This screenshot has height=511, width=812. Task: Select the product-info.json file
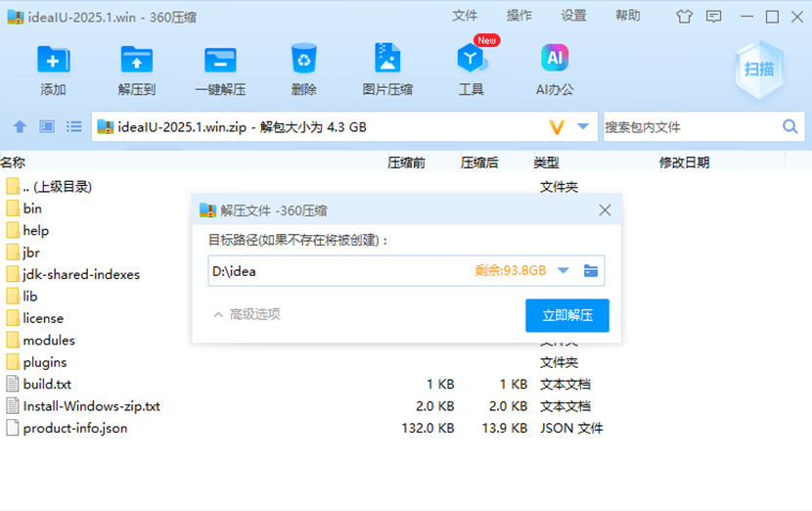[67, 428]
